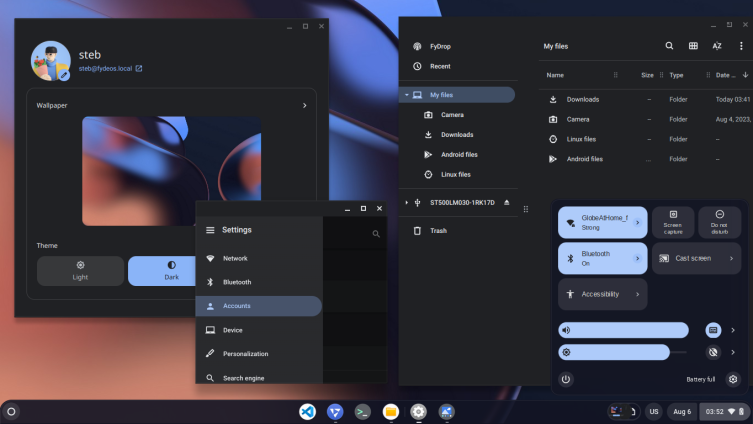Image resolution: width=753 pixels, height=424 pixels.
Task: Click the Screen capture tile
Action: pos(673,222)
